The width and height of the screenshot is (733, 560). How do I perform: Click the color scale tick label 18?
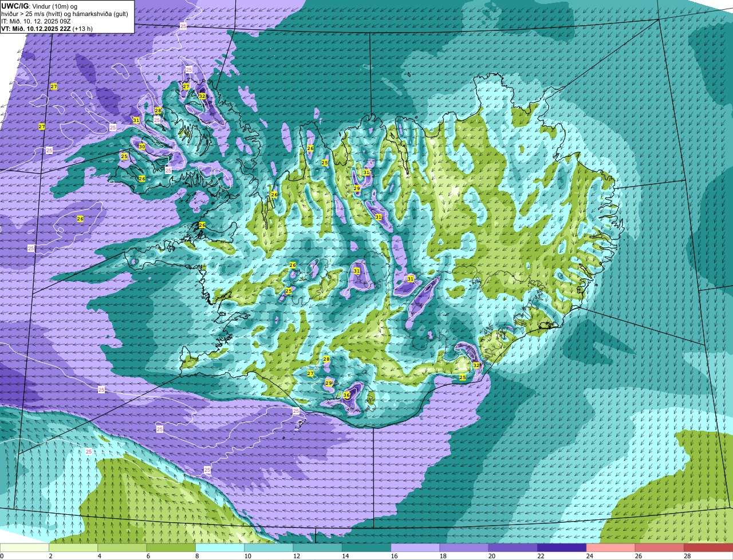[x=443, y=556]
